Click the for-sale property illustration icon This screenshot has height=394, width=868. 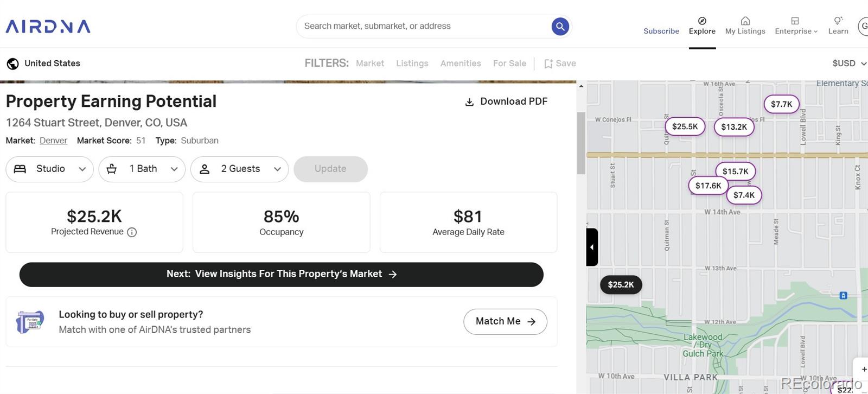click(30, 322)
